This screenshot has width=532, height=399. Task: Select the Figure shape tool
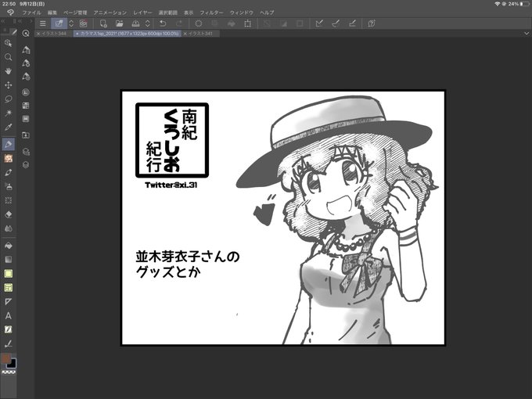click(8, 274)
